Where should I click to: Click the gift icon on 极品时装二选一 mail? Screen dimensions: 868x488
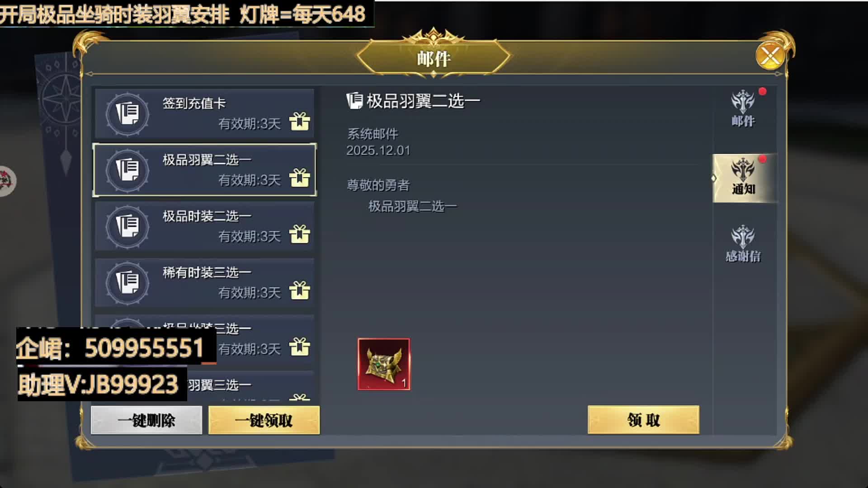[x=299, y=234]
